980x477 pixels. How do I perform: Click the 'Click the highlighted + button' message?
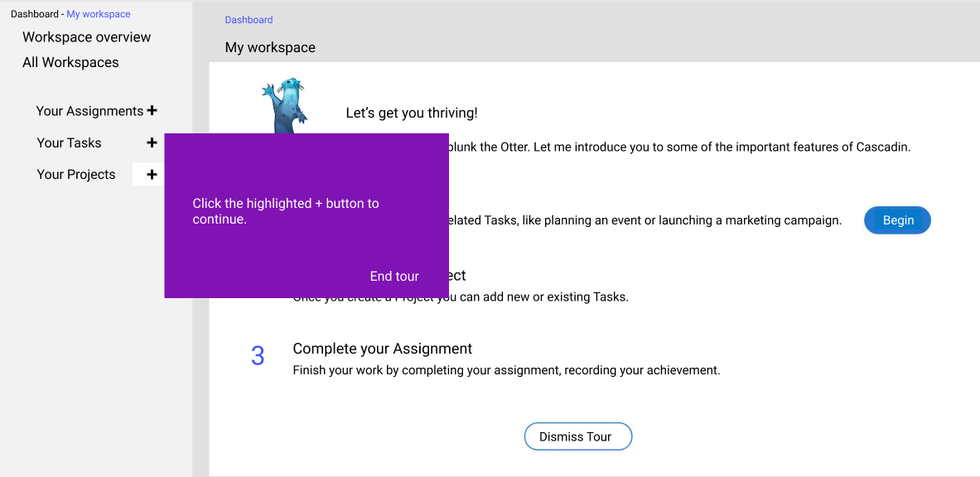[286, 211]
